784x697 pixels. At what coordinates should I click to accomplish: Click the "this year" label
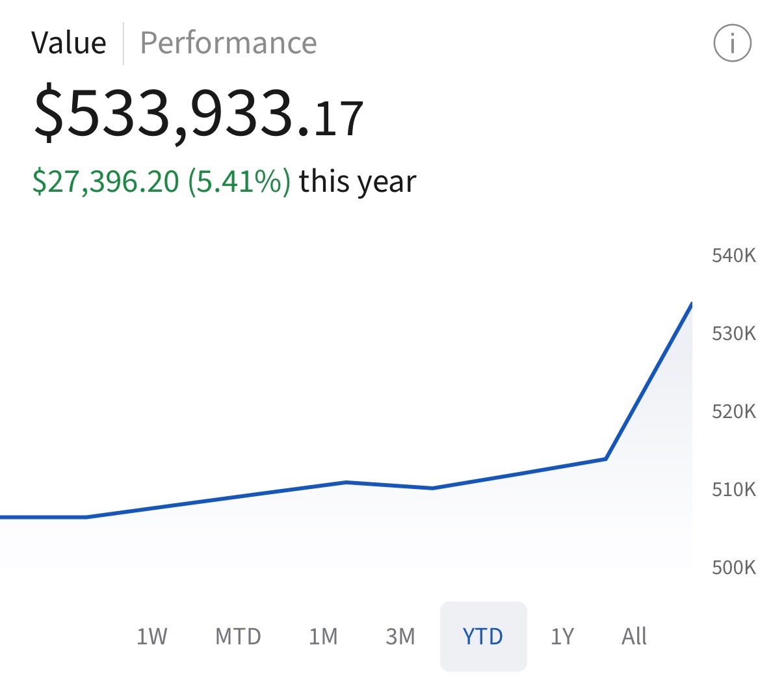point(357,181)
